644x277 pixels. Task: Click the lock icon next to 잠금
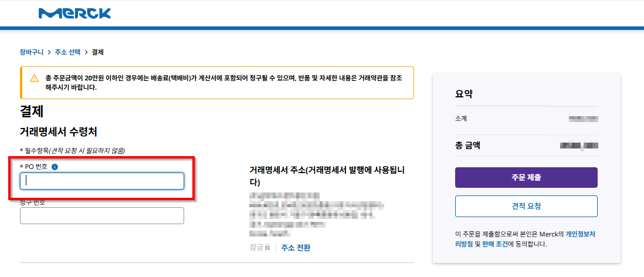[267, 248]
